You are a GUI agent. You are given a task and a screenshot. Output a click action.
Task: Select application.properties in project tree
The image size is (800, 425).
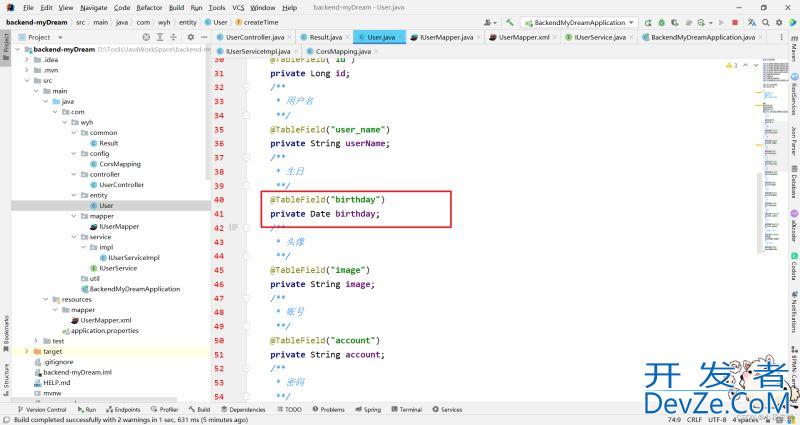pos(101,331)
